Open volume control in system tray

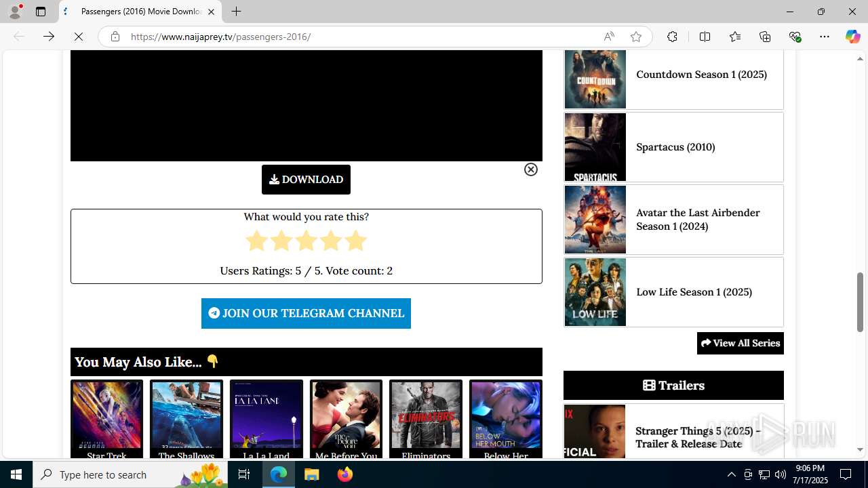tap(781, 474)
